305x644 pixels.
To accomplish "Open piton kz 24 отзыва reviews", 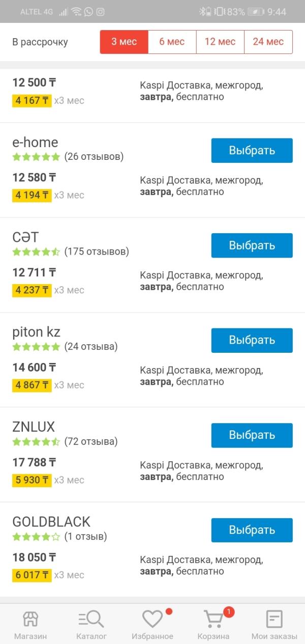I will [x=91, y=347].
